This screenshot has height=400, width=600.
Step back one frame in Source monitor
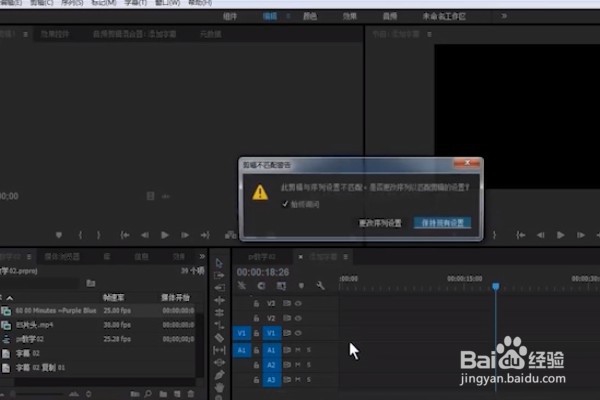pos(145,235)
